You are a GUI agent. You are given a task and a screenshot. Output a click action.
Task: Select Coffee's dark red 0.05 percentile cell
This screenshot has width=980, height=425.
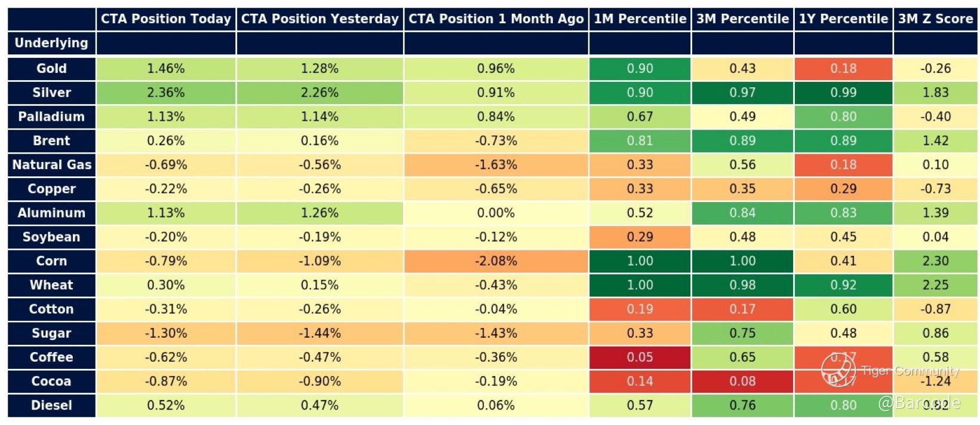[640, 357]
